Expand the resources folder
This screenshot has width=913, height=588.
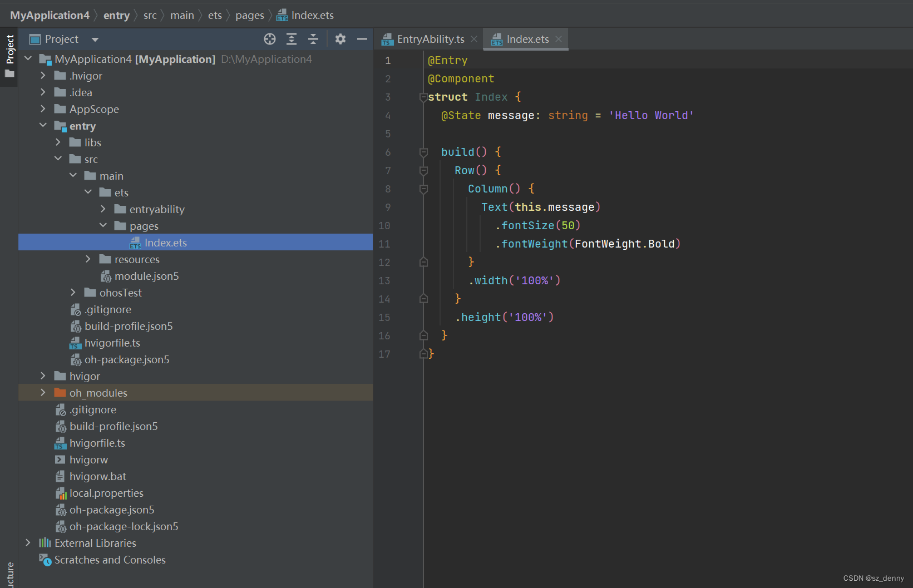87,259
